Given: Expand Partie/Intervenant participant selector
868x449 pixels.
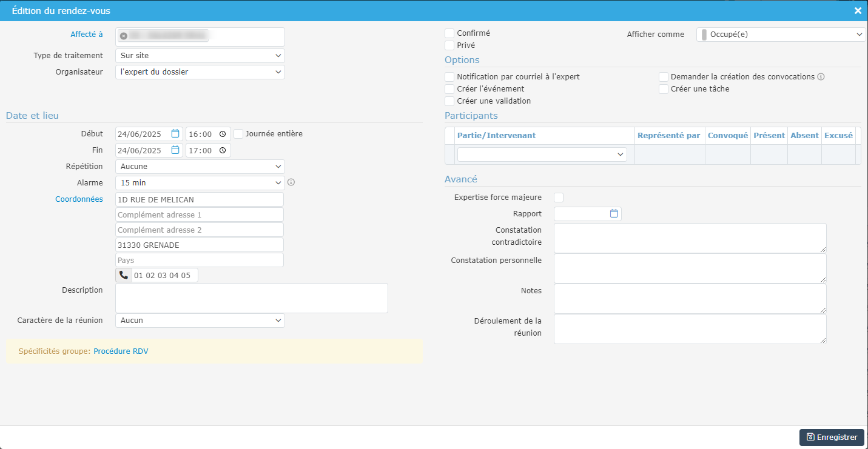Looking at the screenshot, I should pyautogui.click(x=542, y=155).
